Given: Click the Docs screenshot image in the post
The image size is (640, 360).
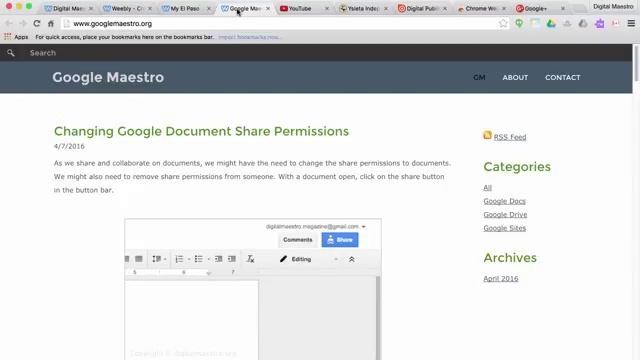Looking at the screenshot, I should [x=253, y=289].
